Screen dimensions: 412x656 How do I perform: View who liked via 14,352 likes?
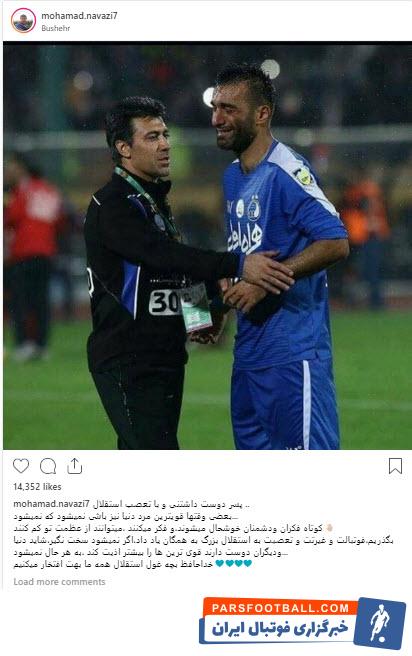37,487
